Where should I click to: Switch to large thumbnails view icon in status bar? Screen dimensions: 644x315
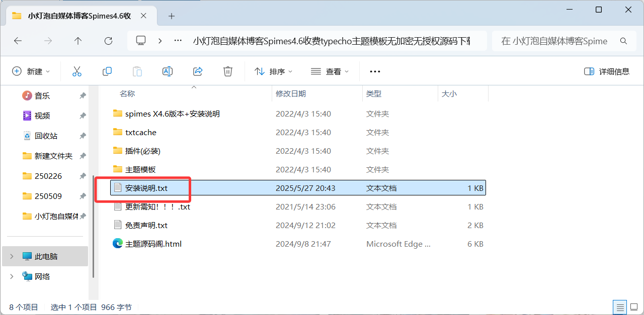(x=633, y=307)
